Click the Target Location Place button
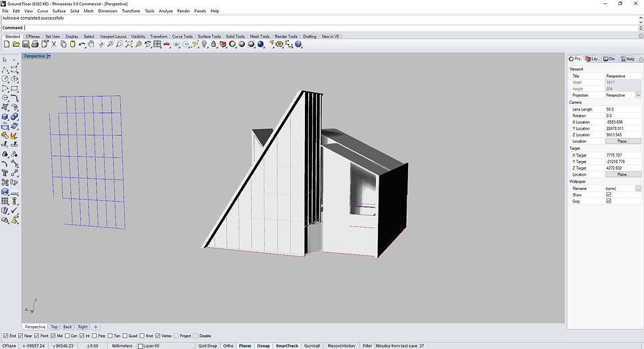 click(623, 175)
